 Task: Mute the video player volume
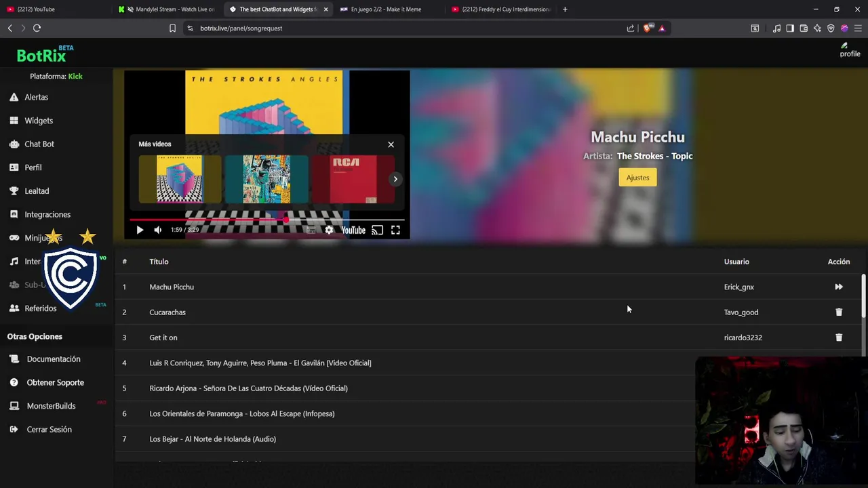157,230
